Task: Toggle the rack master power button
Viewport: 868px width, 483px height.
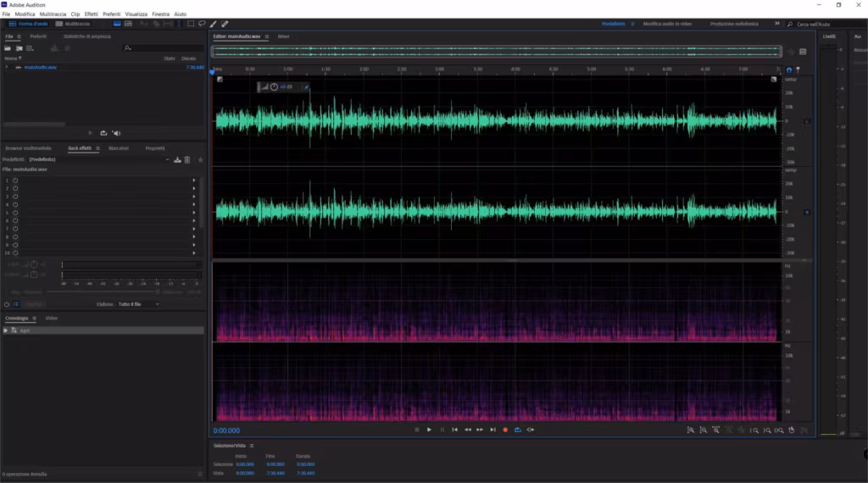Action: click(x=7, y=304)
